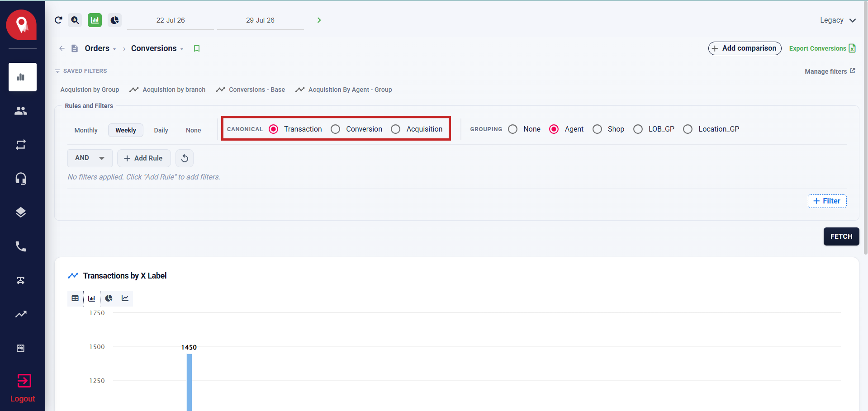Bookmark the current Conversions view
This screenshot has width=868, height=411.
tap(197, 48)
